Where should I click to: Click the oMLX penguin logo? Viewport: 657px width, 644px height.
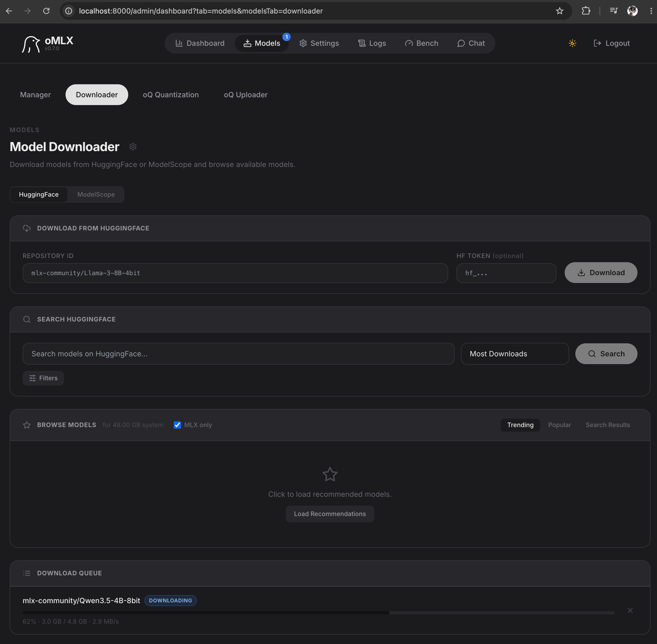[31, 44]
